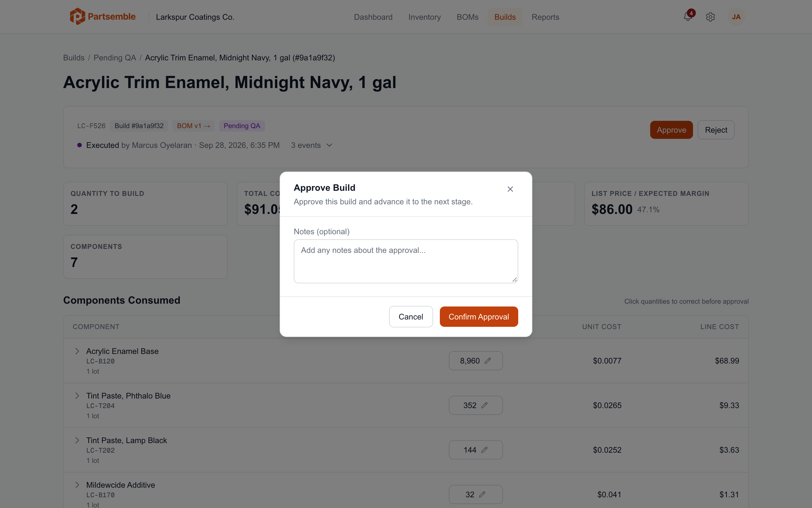Open the JA user avatar menu
Screen dimensions: 812x508
[x=736, y=17]
